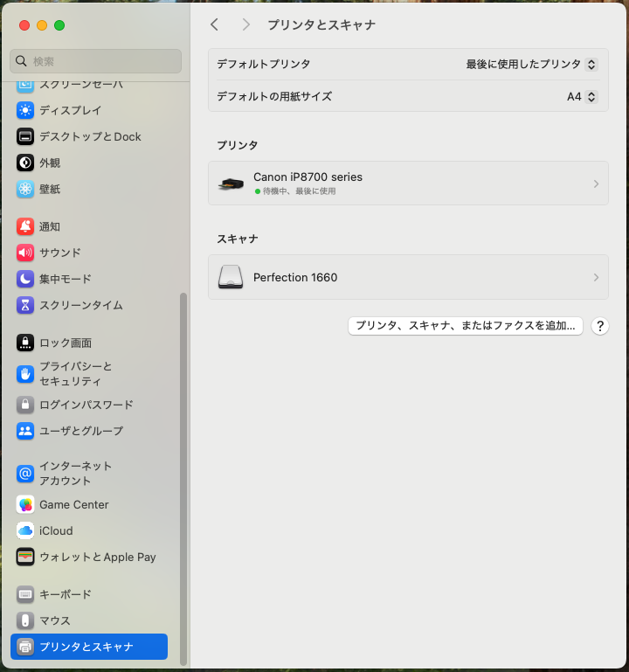This screenshot has width=629, height=672.
Task: Select the キーボード keyboard icon
Action: tap(25, 594)
